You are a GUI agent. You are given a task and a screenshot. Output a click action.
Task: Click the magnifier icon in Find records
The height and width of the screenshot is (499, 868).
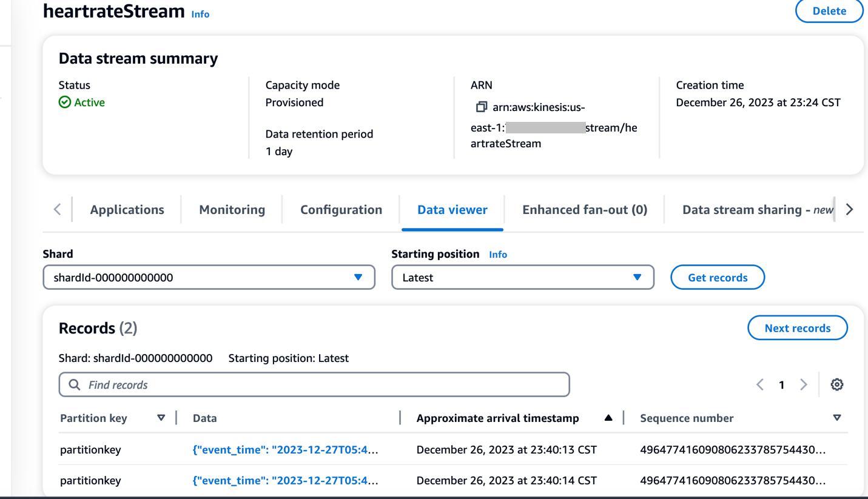74,385
